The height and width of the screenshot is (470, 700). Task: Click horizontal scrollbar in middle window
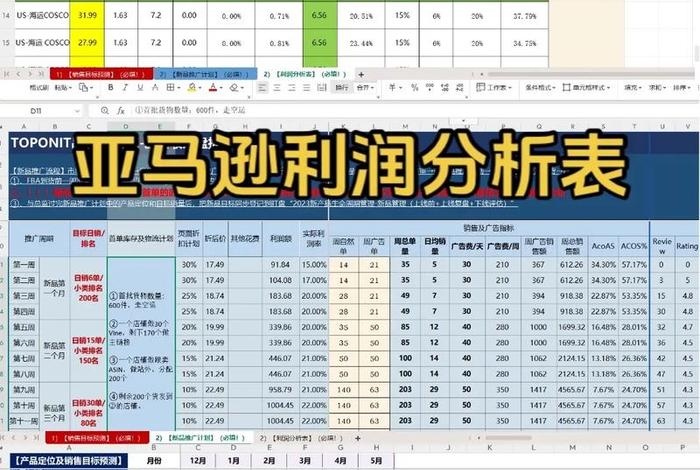point(508,438)
